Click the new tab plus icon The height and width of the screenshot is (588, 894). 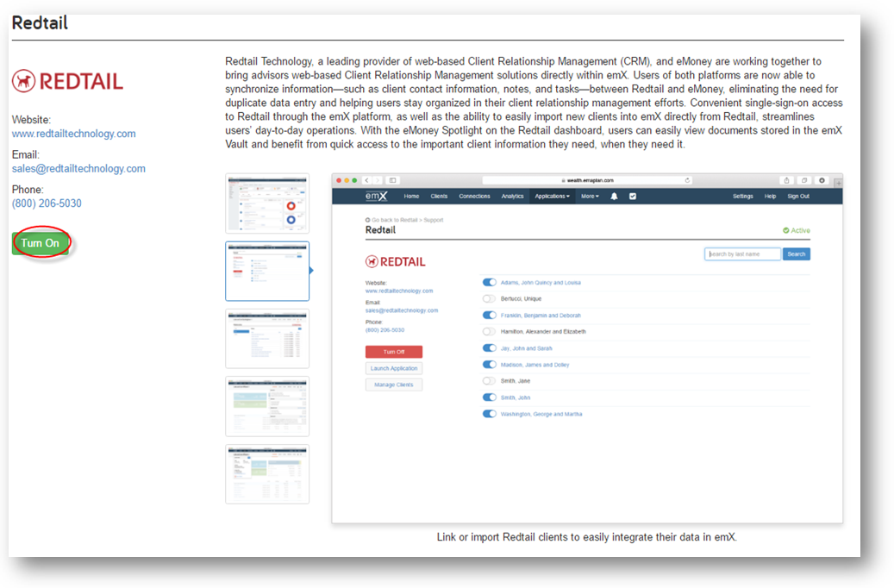(x=838, y=183)
